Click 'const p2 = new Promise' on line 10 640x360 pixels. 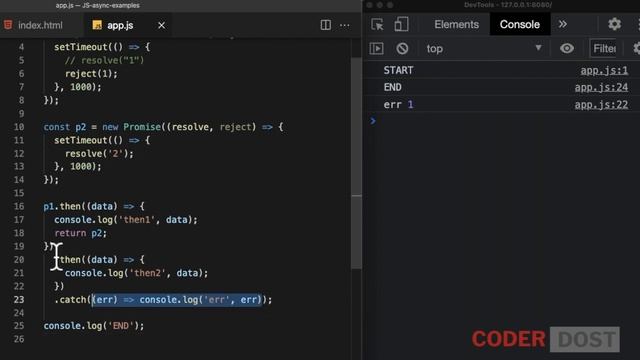102,127
